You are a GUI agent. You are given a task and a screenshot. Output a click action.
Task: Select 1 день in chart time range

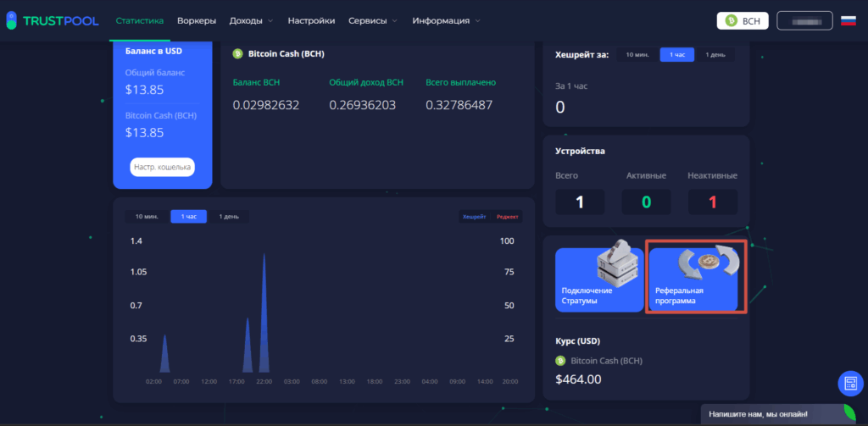pyautogui.click(x=229, y=216)
